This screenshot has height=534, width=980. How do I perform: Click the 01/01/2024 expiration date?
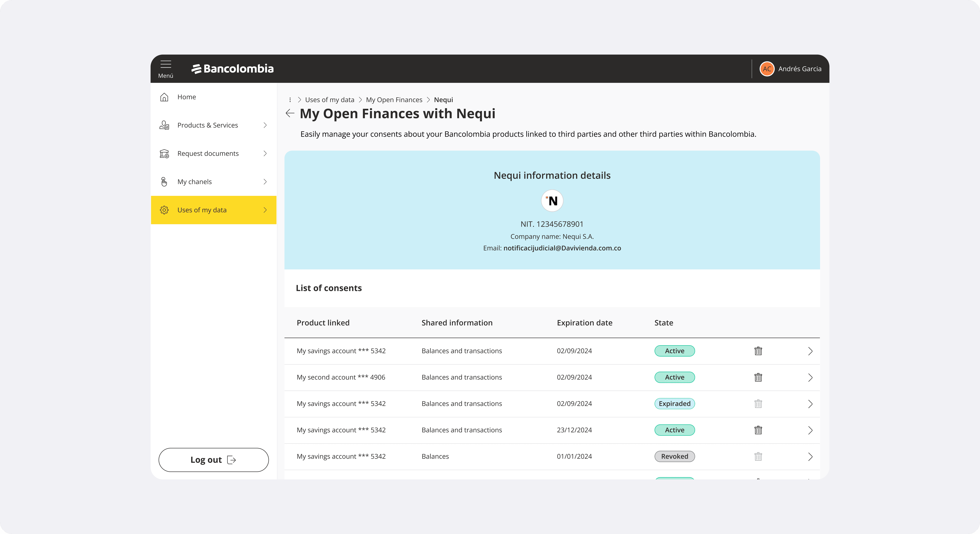click(x=574, y=456)
